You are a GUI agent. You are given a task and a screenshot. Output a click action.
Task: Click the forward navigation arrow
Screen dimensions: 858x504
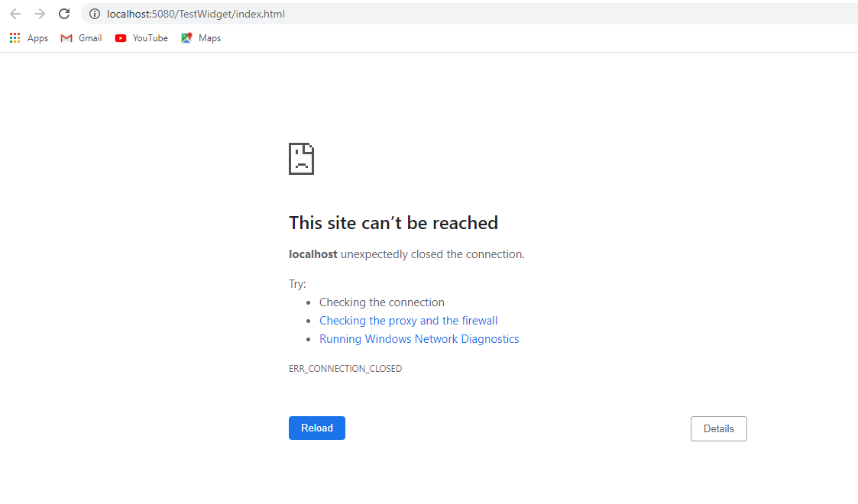40,14
